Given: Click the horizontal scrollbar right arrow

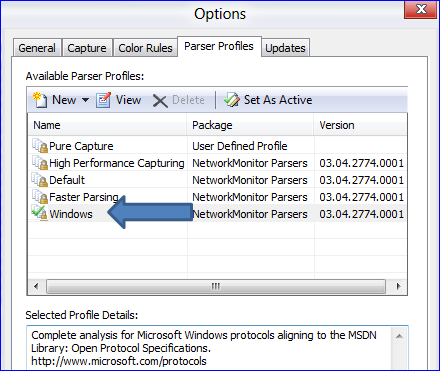Looking at the screenshot, I should click(x=398, y=286).
